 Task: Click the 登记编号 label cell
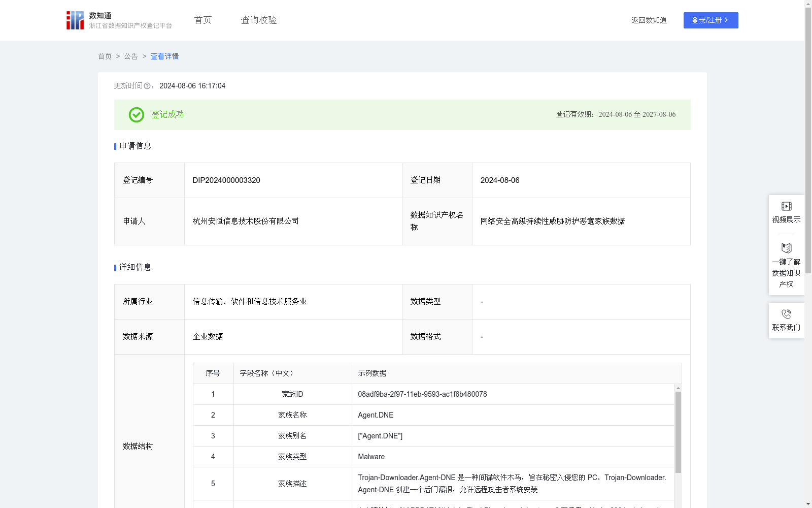click(x=149, y=180)
